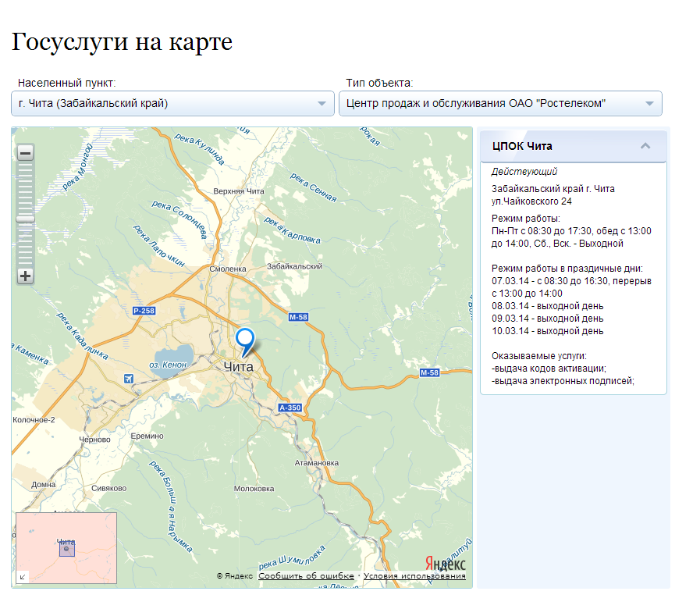Click the река Кадалинка label
The image size is (700, 609).
point(82,336)
